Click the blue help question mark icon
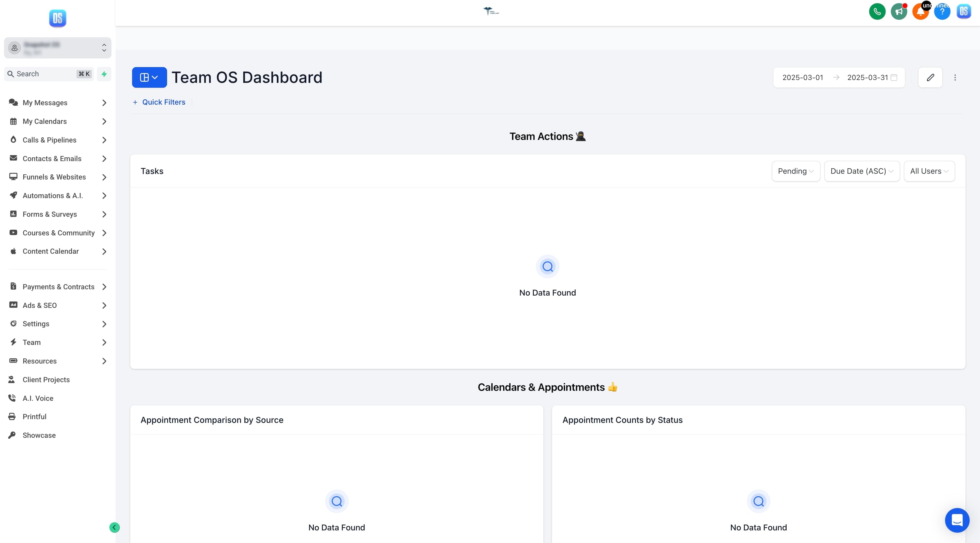Screen dimensions: 980x543 click(x=942, y=11)
